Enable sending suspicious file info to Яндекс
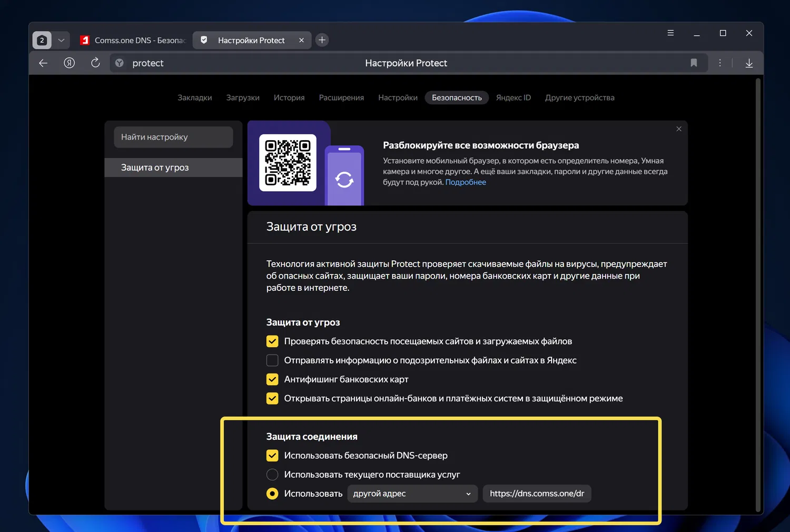Viewport: 790px width, 532px height. click(x=272, y=360)
